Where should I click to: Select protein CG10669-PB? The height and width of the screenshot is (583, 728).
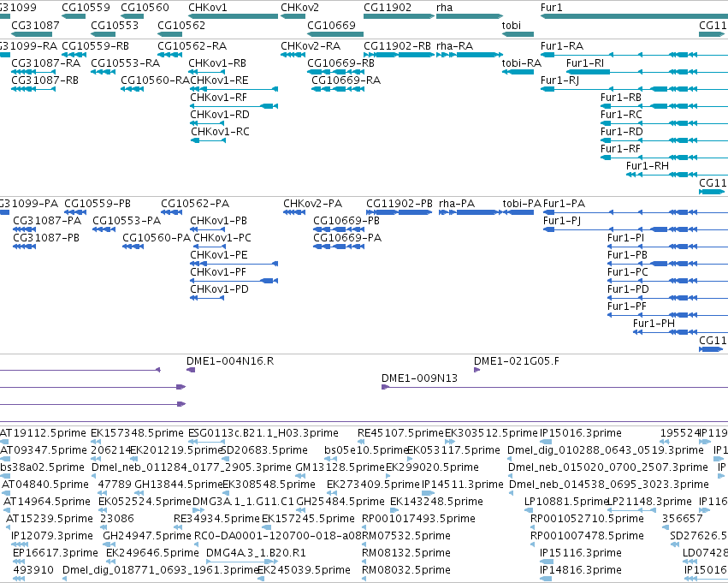pos(346,221)
